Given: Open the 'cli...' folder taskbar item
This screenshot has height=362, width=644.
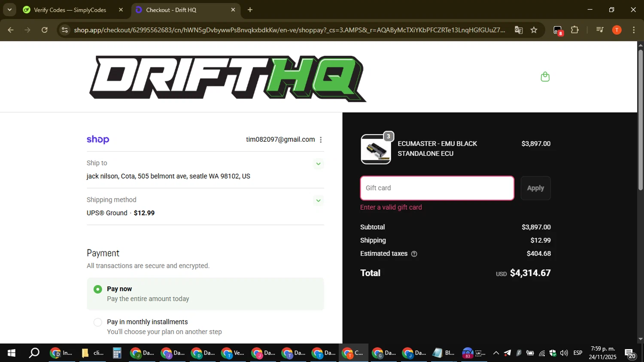Looking at the screenshot, I should 93,353.
